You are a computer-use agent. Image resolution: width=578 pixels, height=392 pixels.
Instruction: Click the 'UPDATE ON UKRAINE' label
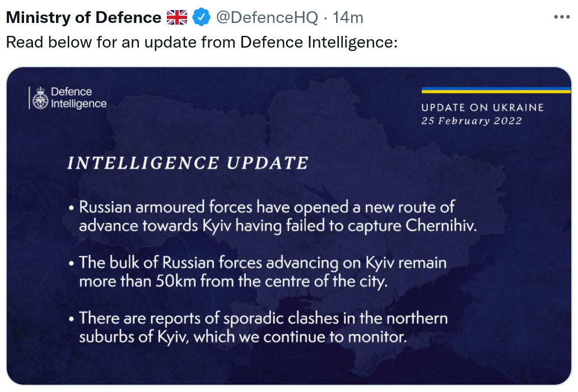pos(482,108)
